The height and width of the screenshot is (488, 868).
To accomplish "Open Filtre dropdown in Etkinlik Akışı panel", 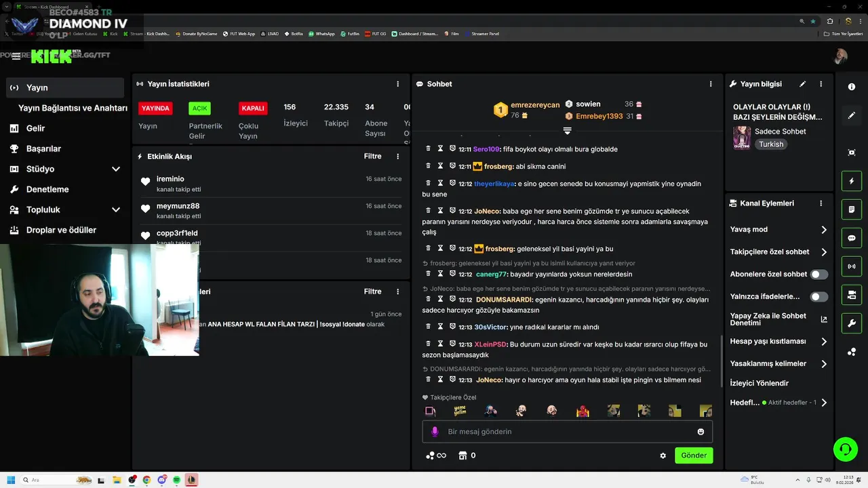I will coord(372,157).
